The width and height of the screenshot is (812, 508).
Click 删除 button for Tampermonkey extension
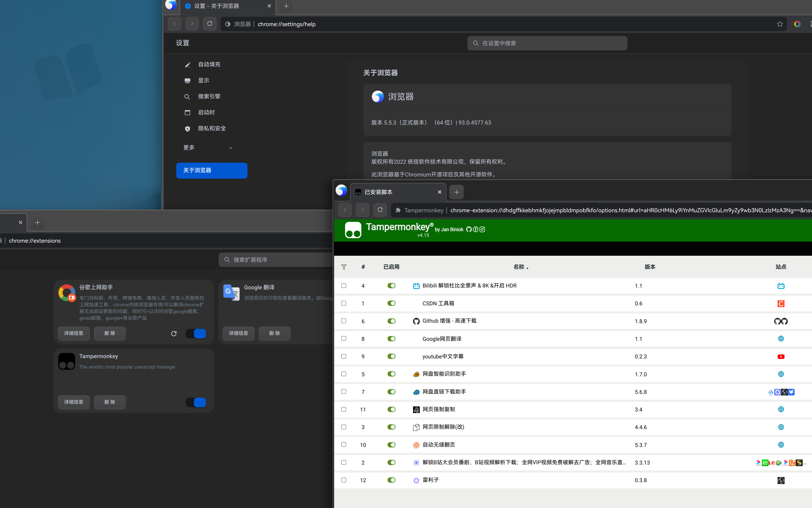[x=110, y=402]
